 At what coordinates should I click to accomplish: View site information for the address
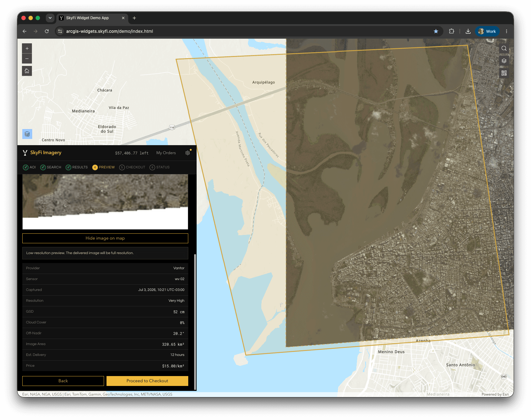[x=60, y=31]
